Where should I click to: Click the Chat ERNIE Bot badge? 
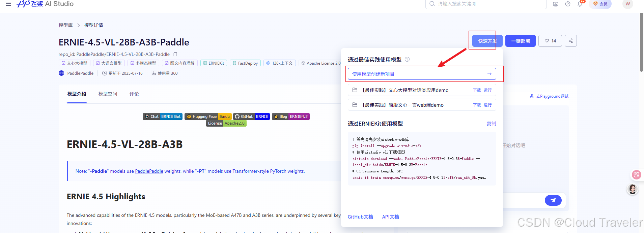pyautogui.click(x=163, y=116)
